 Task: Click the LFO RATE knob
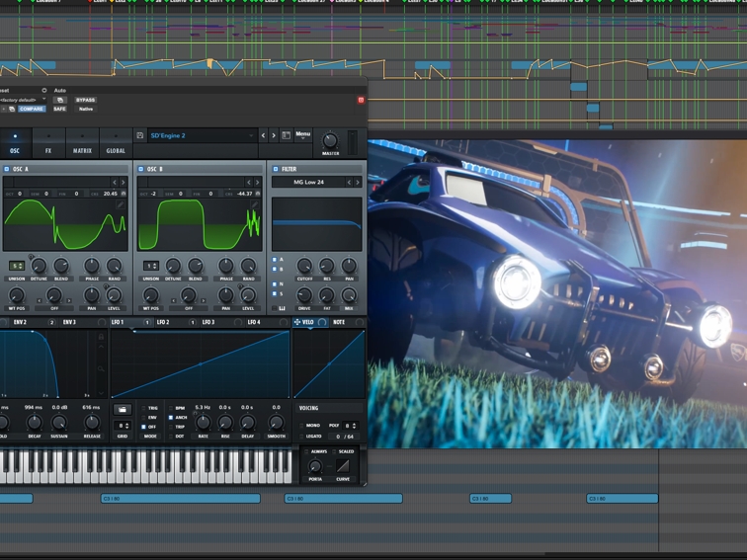click(x=203, y=422)
